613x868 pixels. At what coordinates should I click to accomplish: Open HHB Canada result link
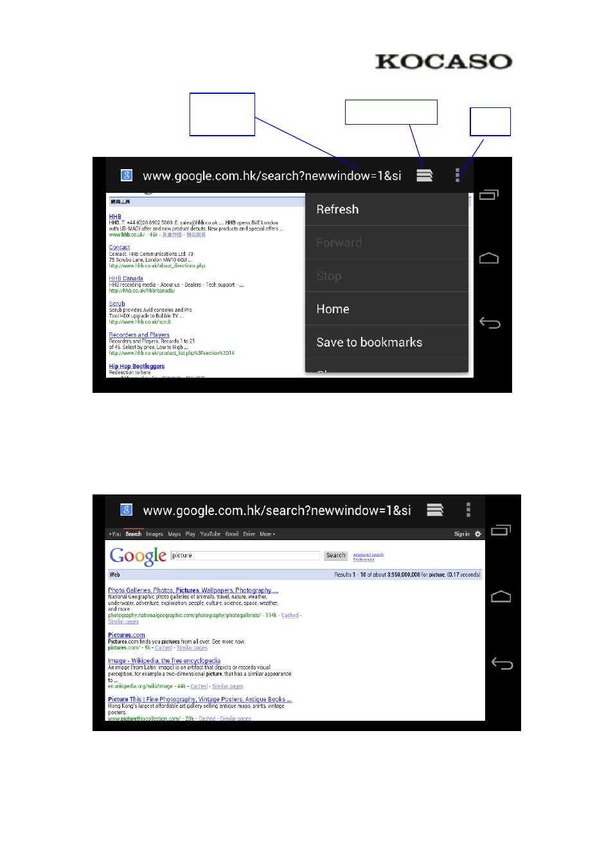126,278
